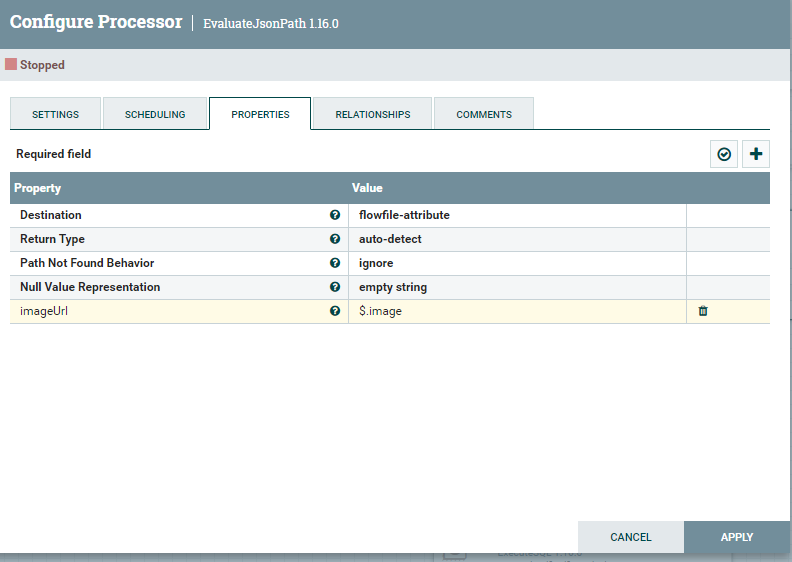Click the Stopped status text
The height and width of the screenshot is (562, 792).
(x=42, y=65)
